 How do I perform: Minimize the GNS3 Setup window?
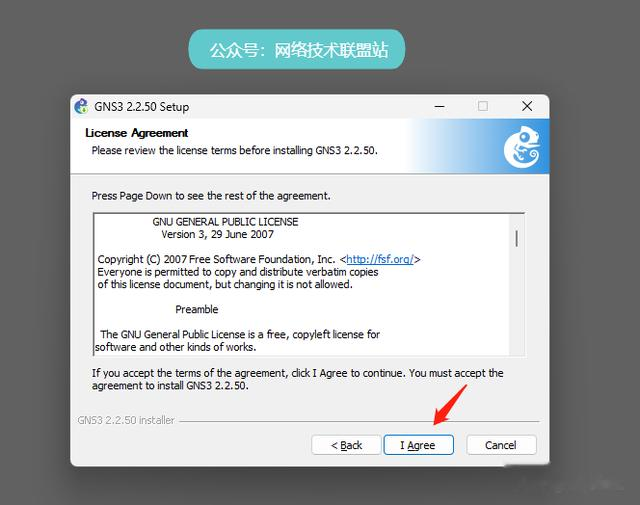(440, 107)
